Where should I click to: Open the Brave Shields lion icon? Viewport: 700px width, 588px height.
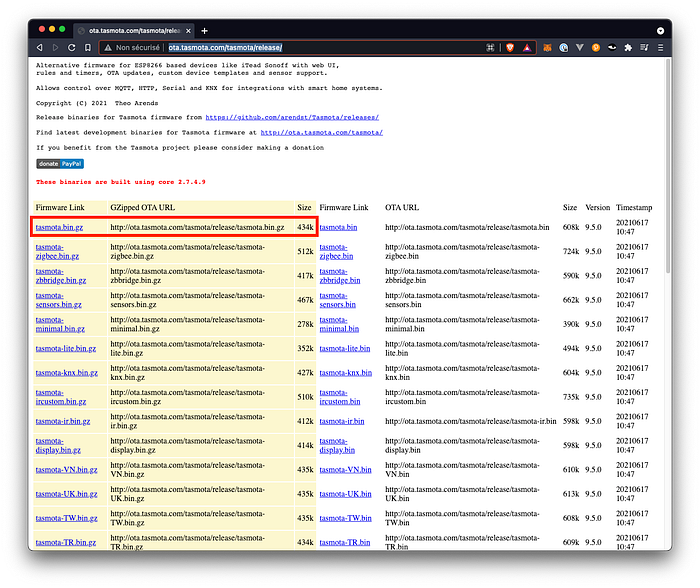(510, 48)
